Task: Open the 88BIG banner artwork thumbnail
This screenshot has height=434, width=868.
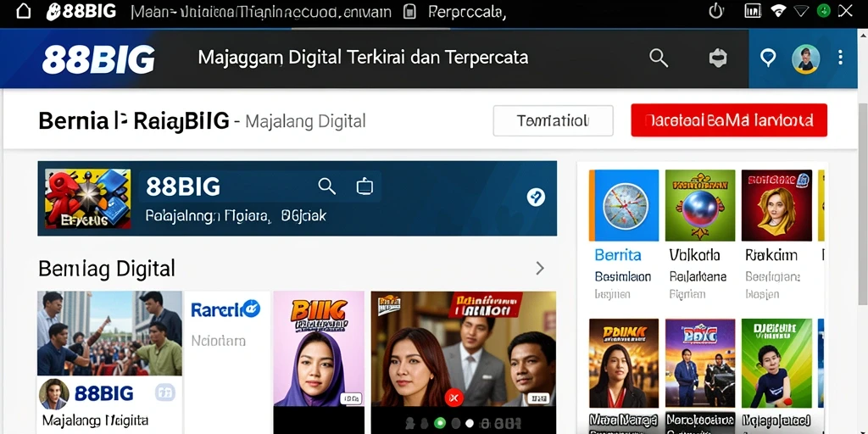Action: (x=88, y=198)
